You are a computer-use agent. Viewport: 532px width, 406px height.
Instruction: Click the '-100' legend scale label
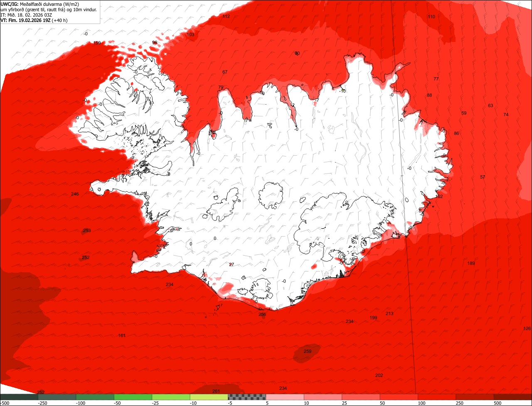point(81,403)
